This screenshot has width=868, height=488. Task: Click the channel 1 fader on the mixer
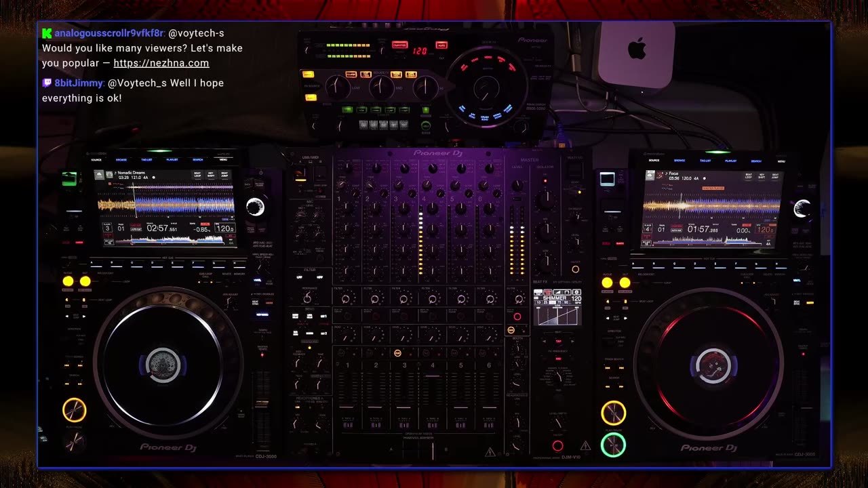click(347, 407)
